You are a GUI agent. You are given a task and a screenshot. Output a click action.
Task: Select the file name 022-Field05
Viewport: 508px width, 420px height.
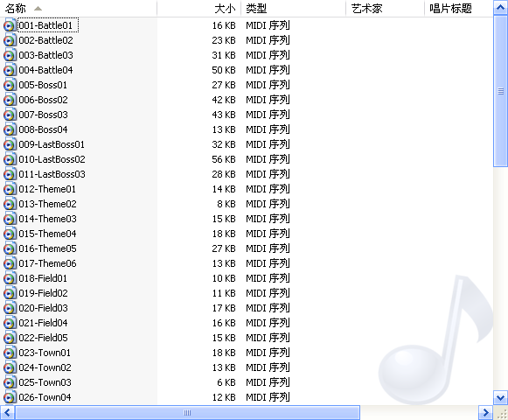click(43, 338)
